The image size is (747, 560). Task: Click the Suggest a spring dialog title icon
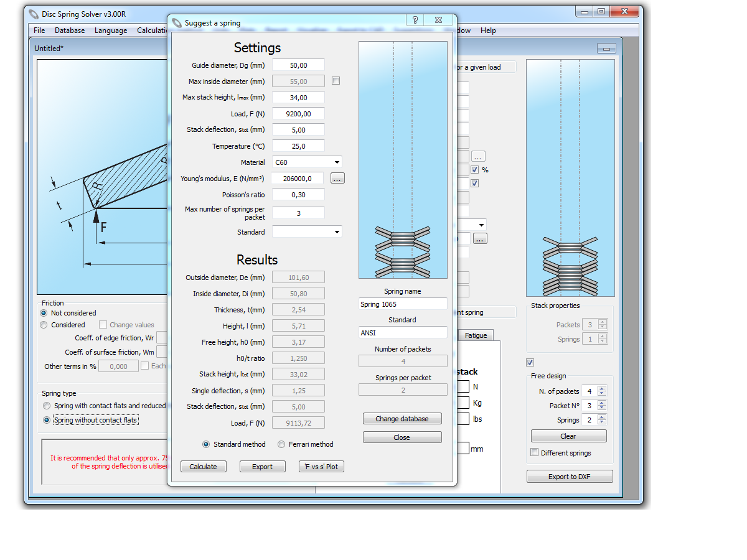tap(177, 23)
